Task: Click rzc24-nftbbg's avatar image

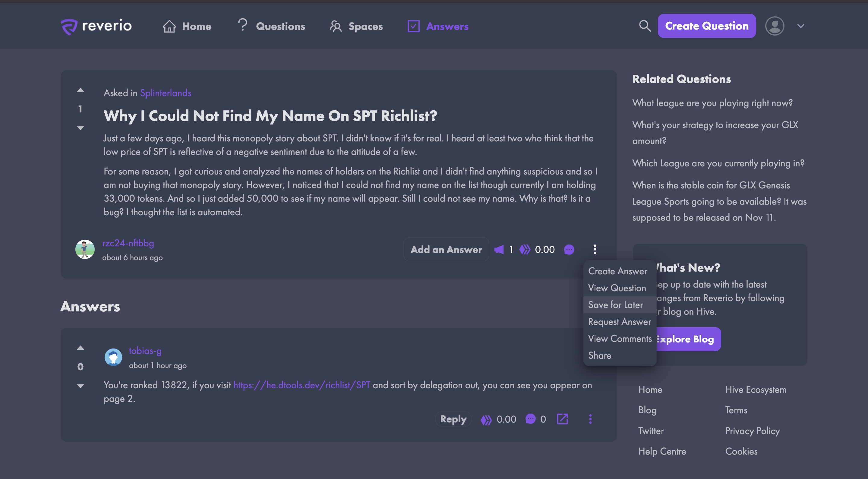Action: pos(85,250)
